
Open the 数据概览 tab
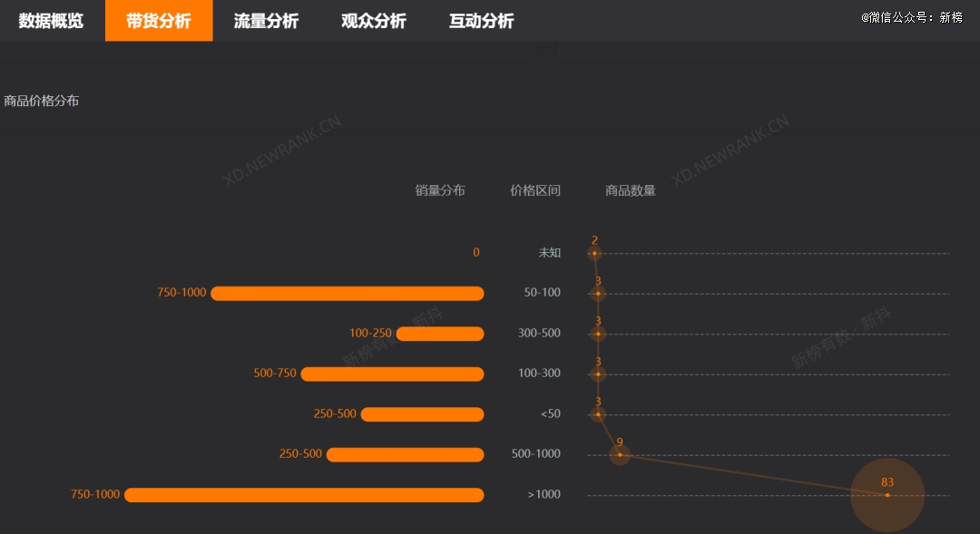tap(51, 21)
